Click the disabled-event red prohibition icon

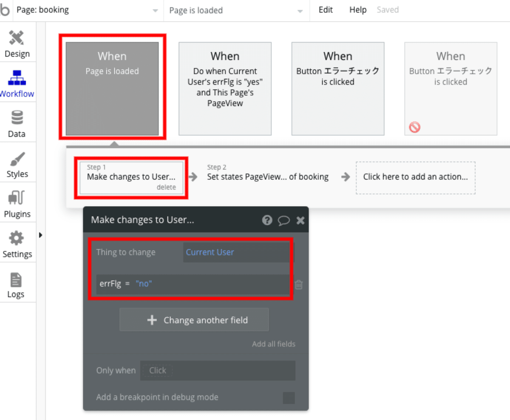pyautogui.click(x=414, y=127)
